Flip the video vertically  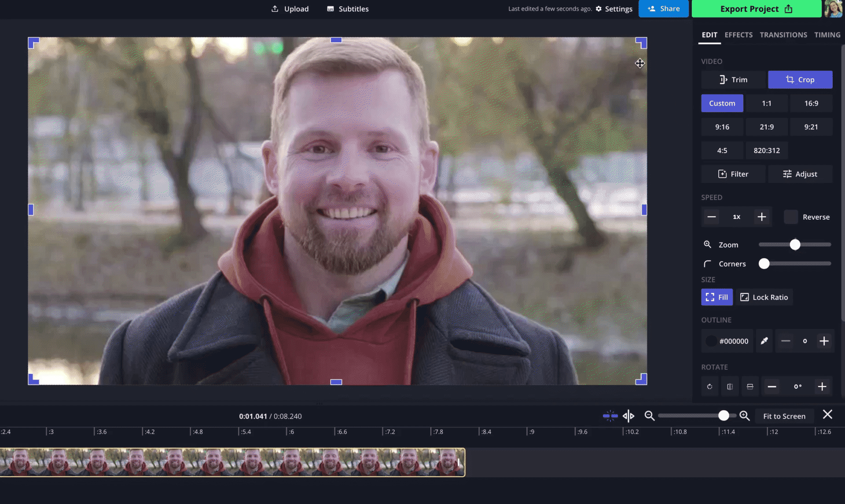750,387
